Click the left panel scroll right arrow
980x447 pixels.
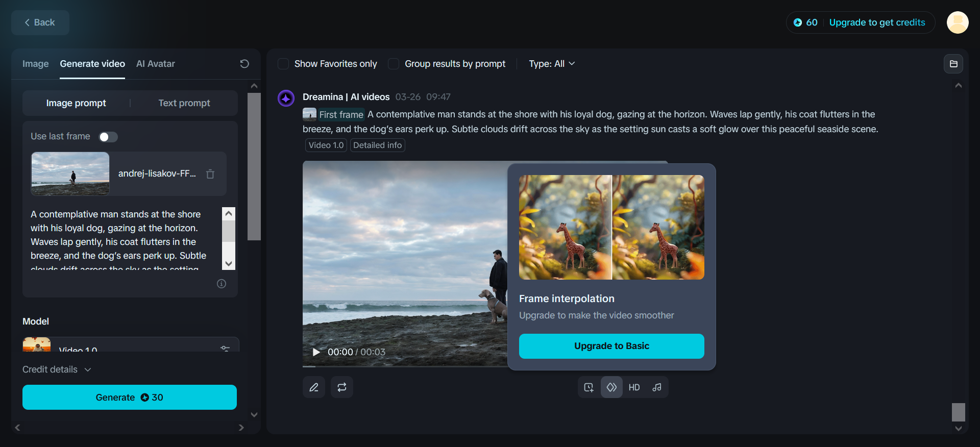tap(241, 428)
